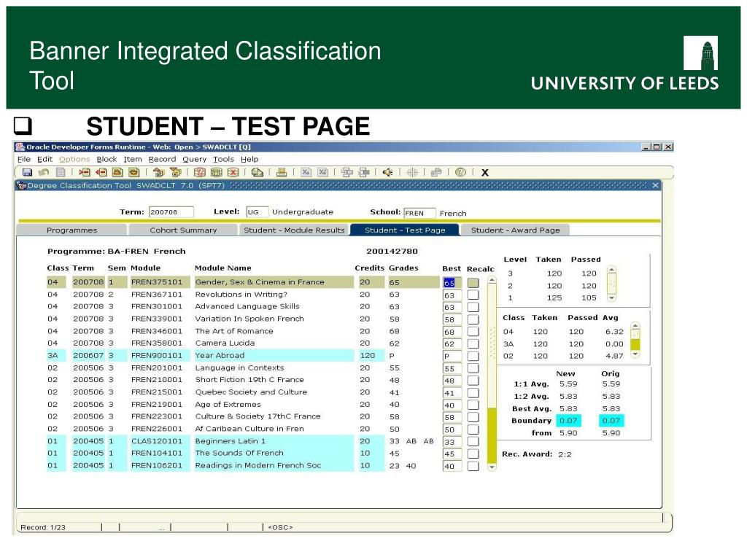747x560 pixels.
Task: Switch to Student - Module Results tab
Action: (294, 230)
